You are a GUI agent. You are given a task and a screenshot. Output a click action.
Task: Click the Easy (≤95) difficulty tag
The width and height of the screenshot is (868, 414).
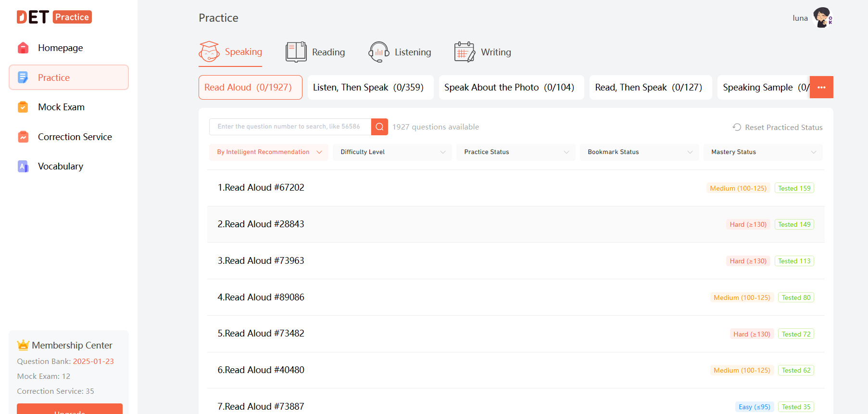[x=755, y=407]
